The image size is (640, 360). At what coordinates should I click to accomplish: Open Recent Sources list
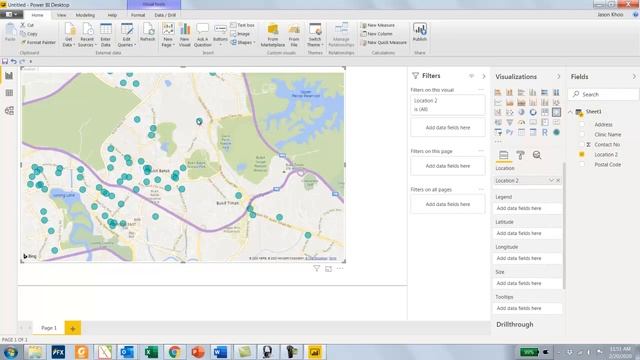87,35
